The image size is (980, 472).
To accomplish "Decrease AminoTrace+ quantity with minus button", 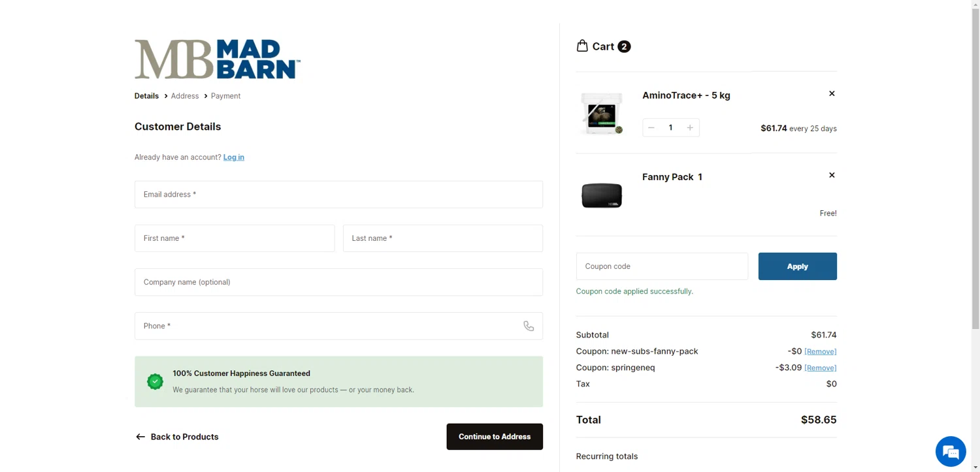I will click(651, 127).
